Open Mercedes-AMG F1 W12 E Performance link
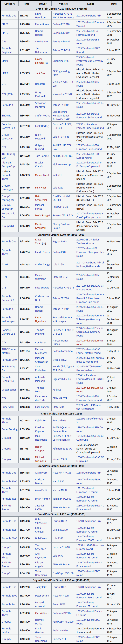123x644 pixels. point(63,15)
